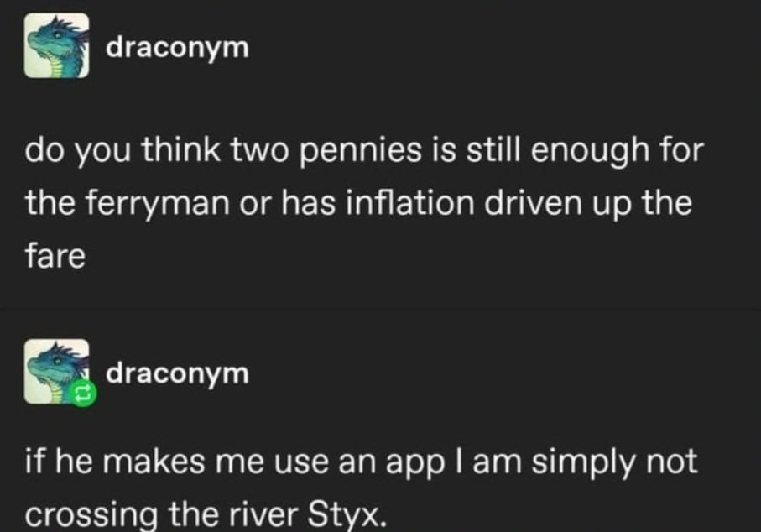
Task: Click the word "fare" in the first post
Action: tap(55, 255)
